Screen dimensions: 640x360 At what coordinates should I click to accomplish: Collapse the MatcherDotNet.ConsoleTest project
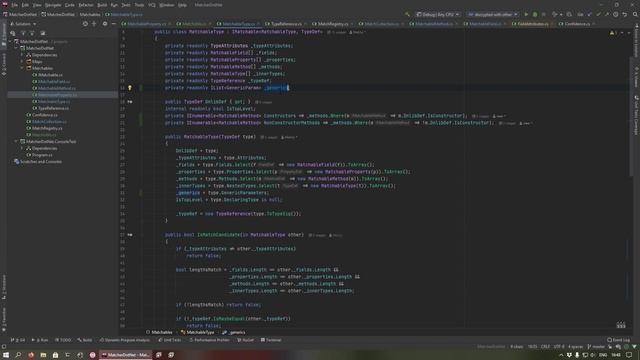[x=16, y=142]
